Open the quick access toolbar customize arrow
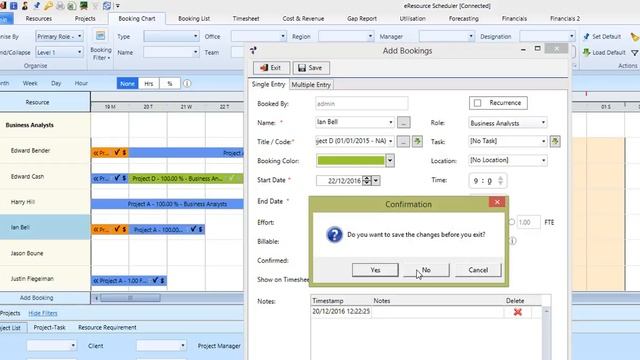The image size is (640, 360). [x=118, y=6]
